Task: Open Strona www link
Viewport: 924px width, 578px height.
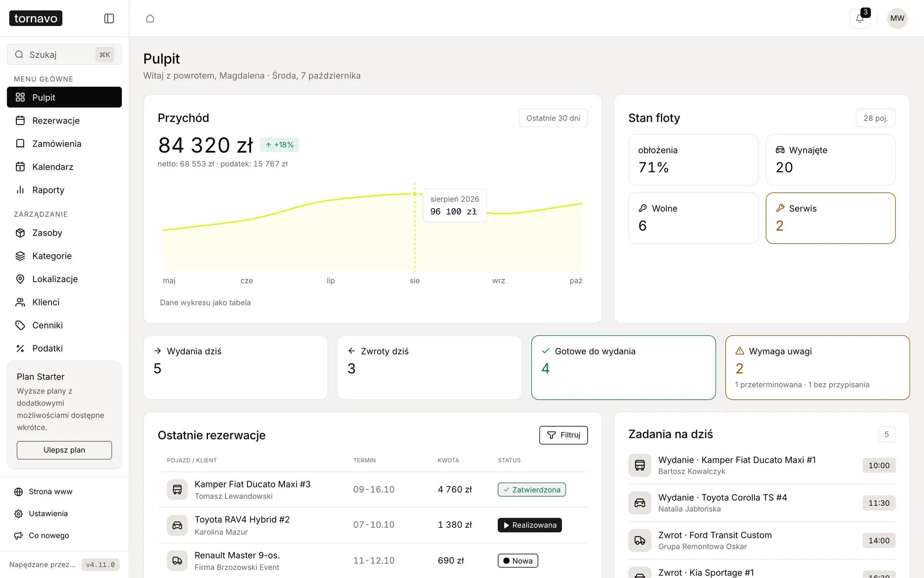Action: pos(64,491)
